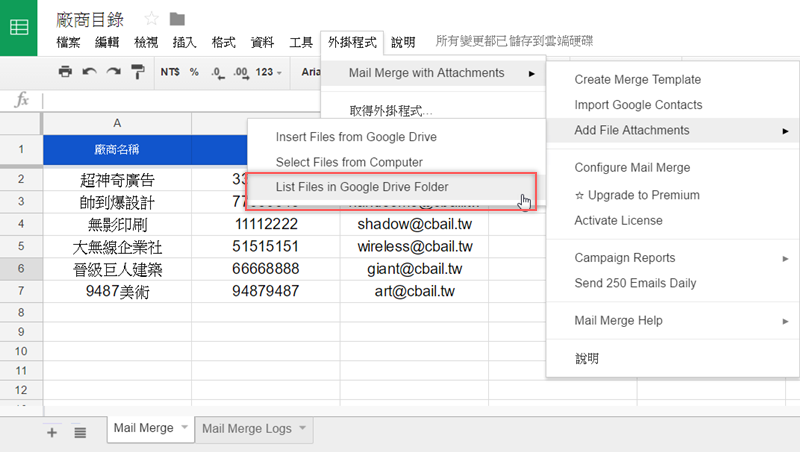The image size is (800, 452).
Task: Open the 工具 menu
Action: pyautogui.click(x=301, y=42)
